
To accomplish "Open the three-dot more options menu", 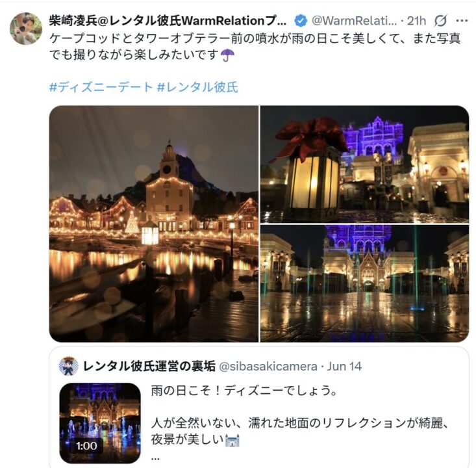I will [x=462, y=21].
